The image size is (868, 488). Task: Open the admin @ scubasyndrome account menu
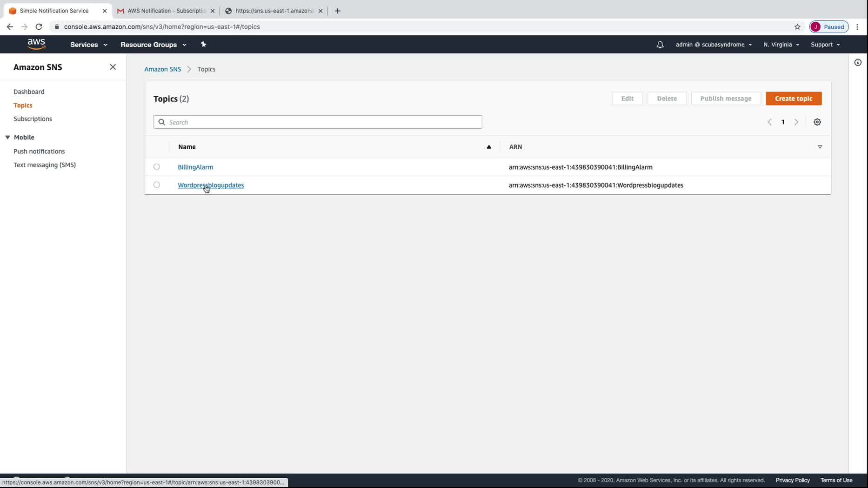[714, 45]
